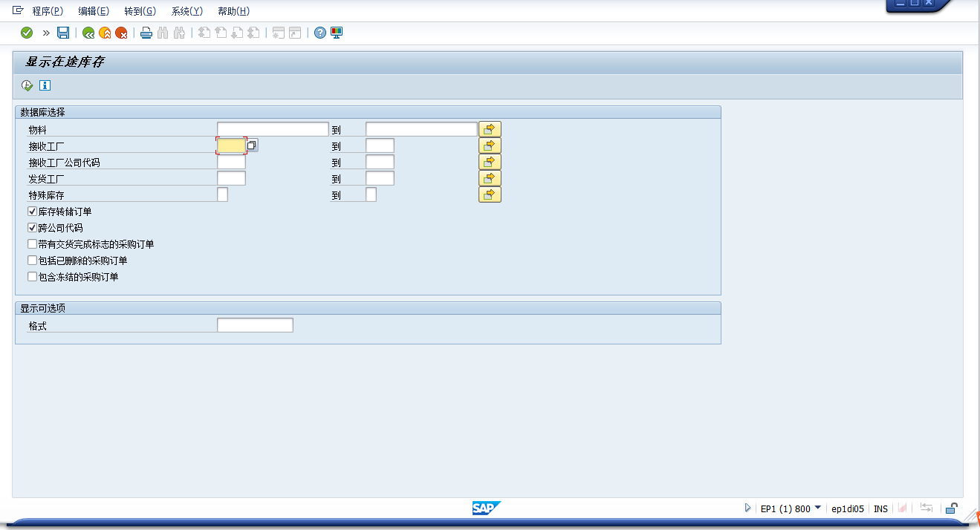980x530 pixels.
Task: Click the blue information icon
Action: point(45,85)
